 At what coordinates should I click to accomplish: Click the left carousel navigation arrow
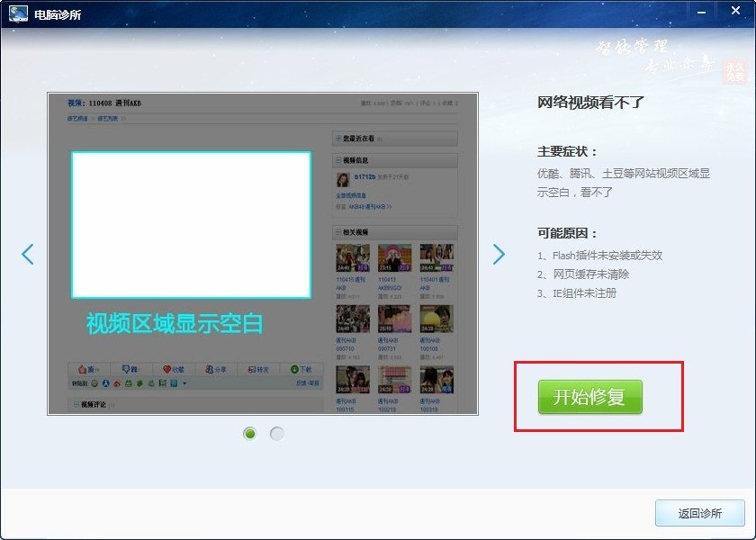pos(25,255)
